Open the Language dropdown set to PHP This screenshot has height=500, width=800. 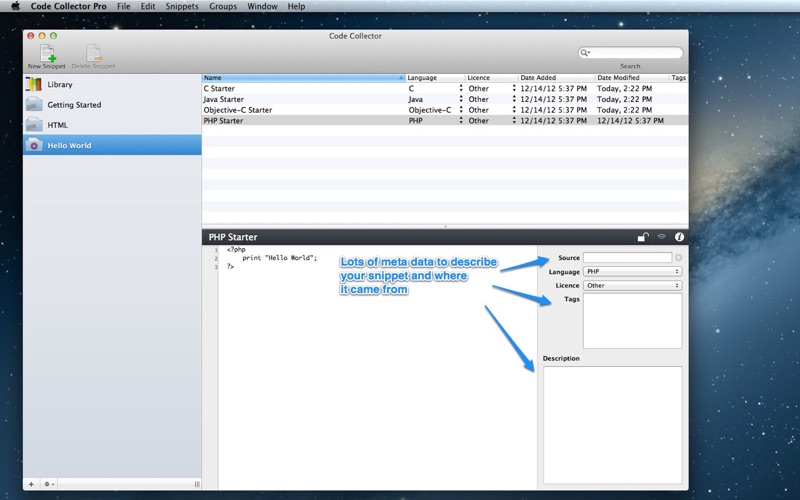pos(633,271)
